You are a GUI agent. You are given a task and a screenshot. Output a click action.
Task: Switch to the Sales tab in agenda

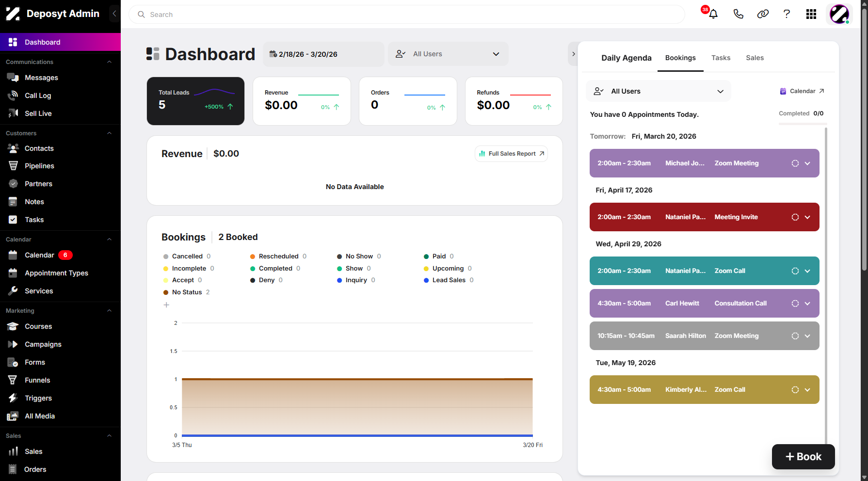click(755, 58)
